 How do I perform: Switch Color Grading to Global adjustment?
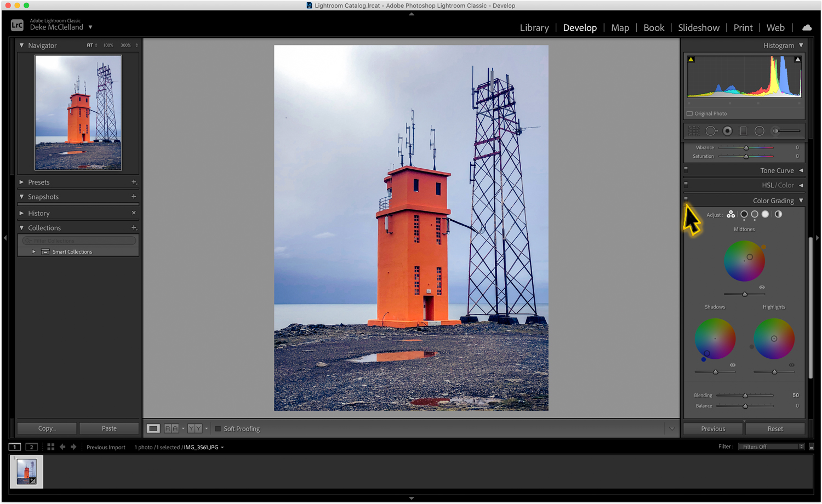778,214
